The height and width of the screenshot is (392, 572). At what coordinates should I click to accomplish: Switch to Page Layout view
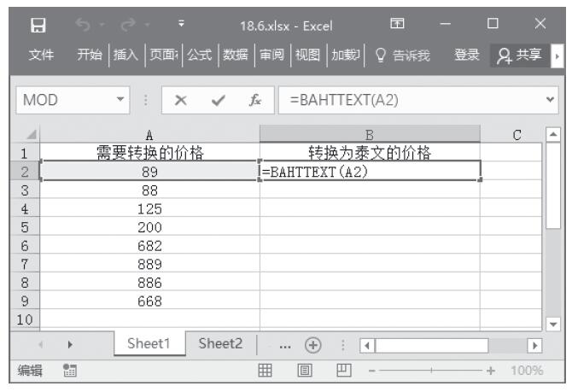pos(305,370)
